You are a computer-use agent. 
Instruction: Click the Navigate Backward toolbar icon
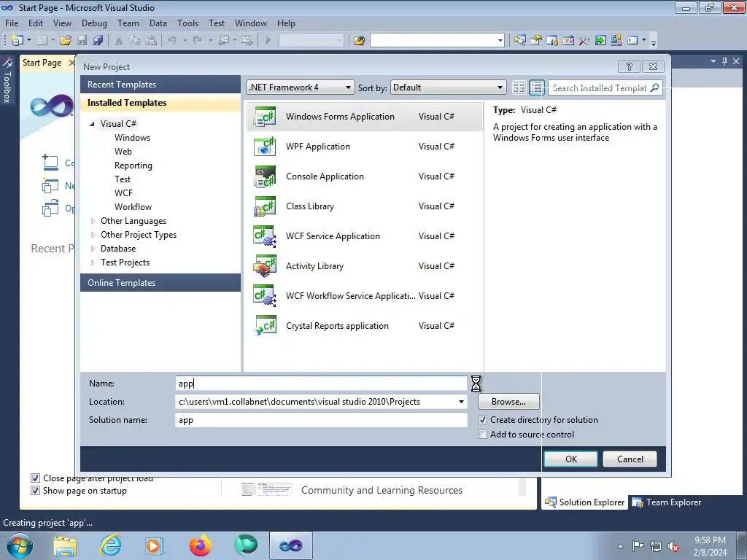tap(224, 41)
